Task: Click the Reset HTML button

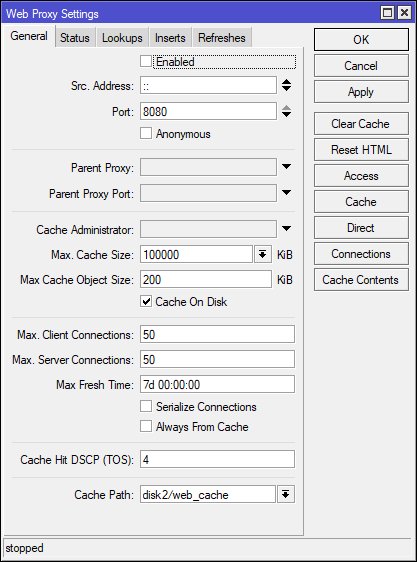Action: tap(361, 149)
